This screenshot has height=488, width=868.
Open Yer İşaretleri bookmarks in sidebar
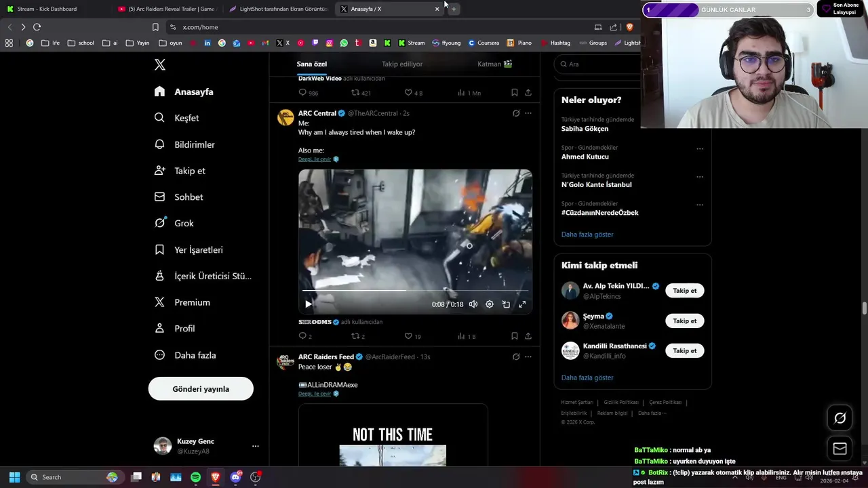coord(189,250)
